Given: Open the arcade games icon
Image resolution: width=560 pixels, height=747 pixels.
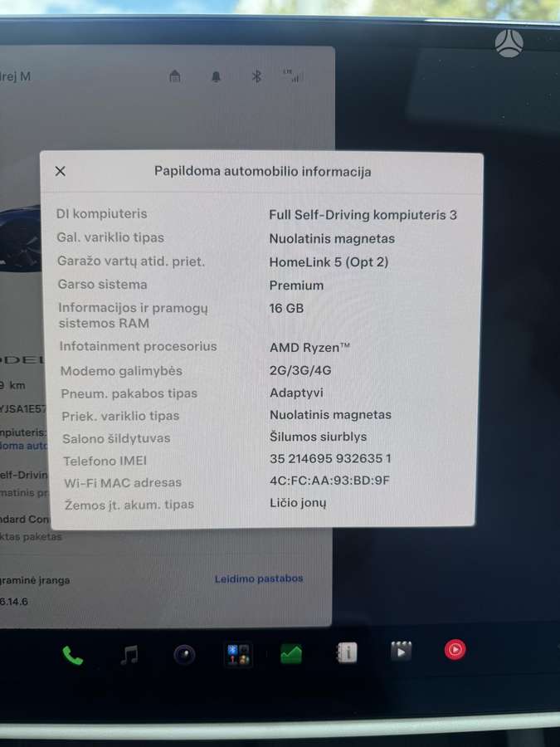Looking at the screenshot, I should pos(238,654).
